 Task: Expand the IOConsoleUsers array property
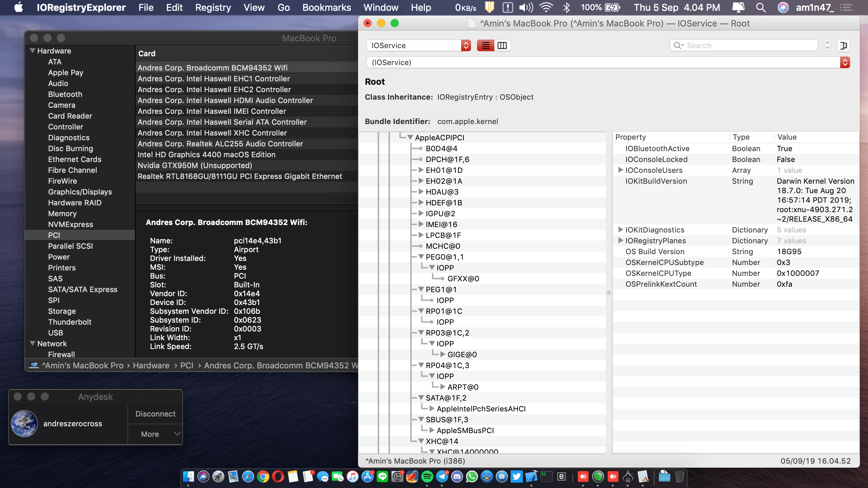pos(620,170)
